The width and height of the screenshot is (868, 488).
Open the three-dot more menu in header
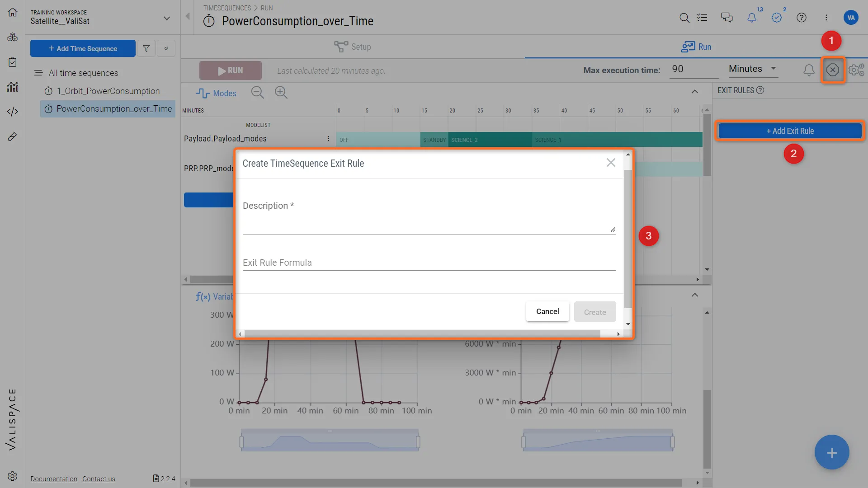pyautogui.click(x=826, y=18)
